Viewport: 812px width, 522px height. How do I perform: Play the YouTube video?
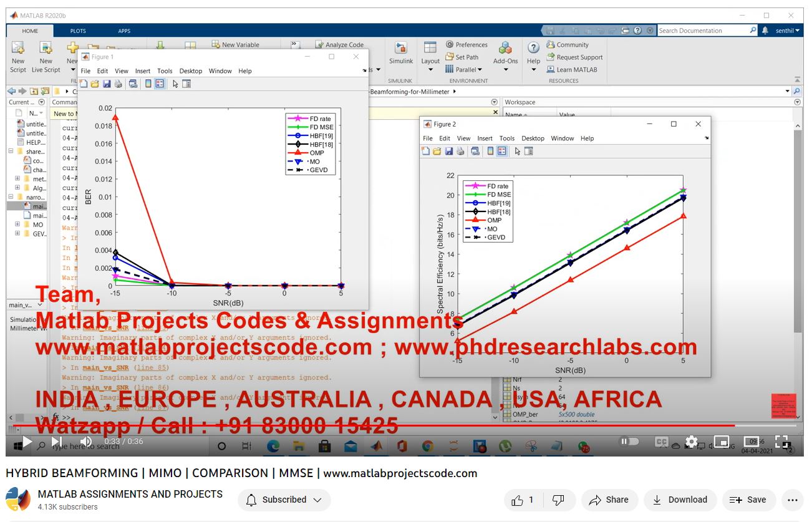[27, 442]
